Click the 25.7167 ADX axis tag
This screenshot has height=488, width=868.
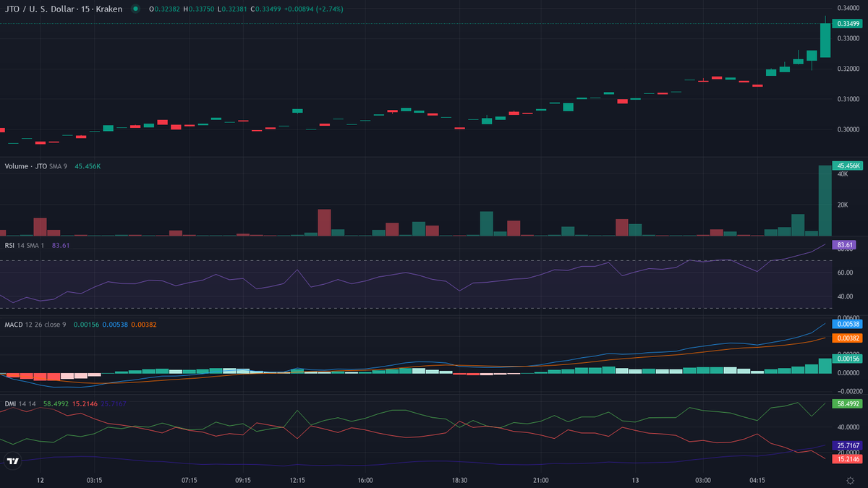tap(847, 445)
